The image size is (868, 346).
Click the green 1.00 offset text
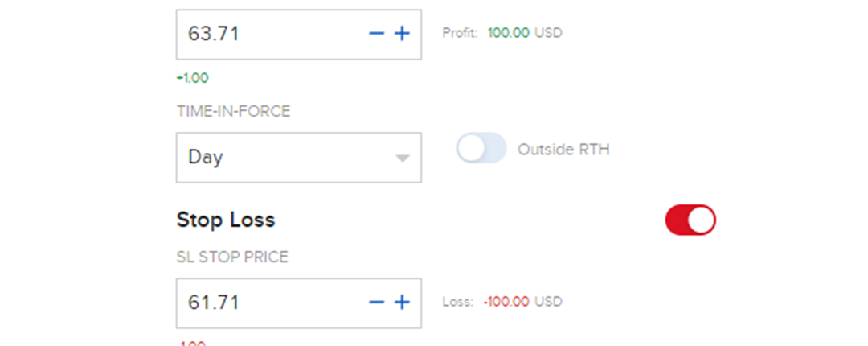coord(193,78)
